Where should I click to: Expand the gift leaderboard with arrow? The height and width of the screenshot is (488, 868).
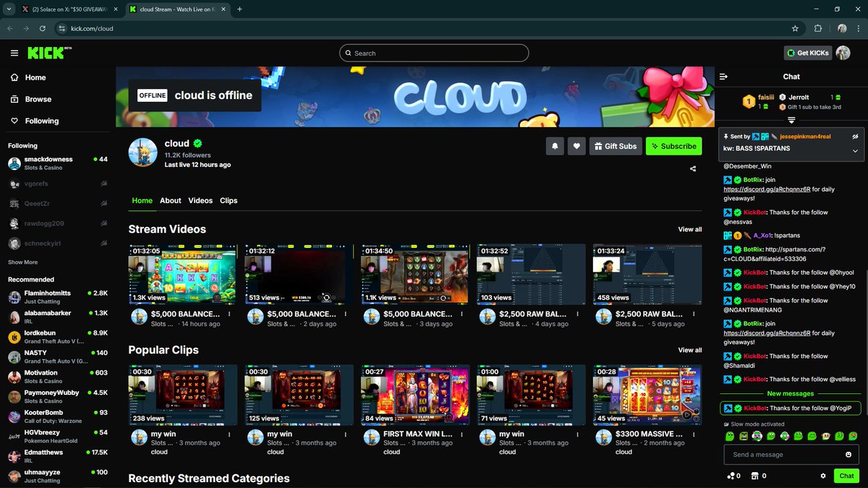tap(791, 120)
